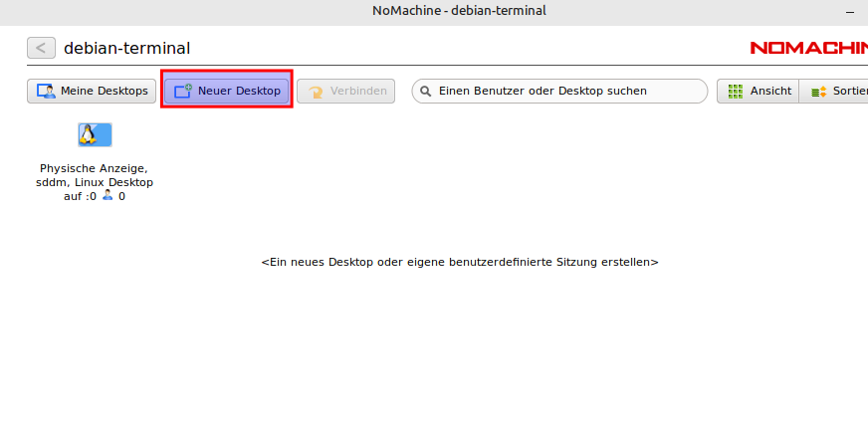Screen dimensions: 868x431
Task: Click the create new desktop hint link
Action: (x=459, y=262)
